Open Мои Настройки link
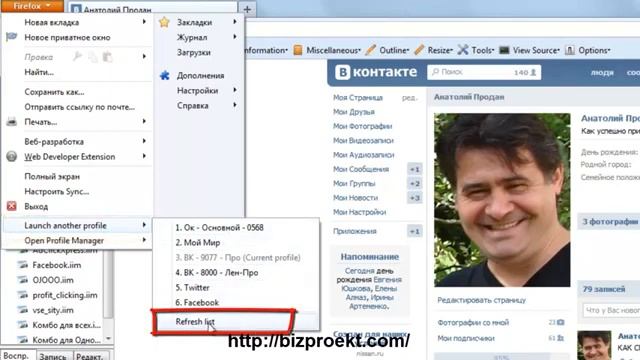This screenshot has height=360, width=640. [359, 212]
